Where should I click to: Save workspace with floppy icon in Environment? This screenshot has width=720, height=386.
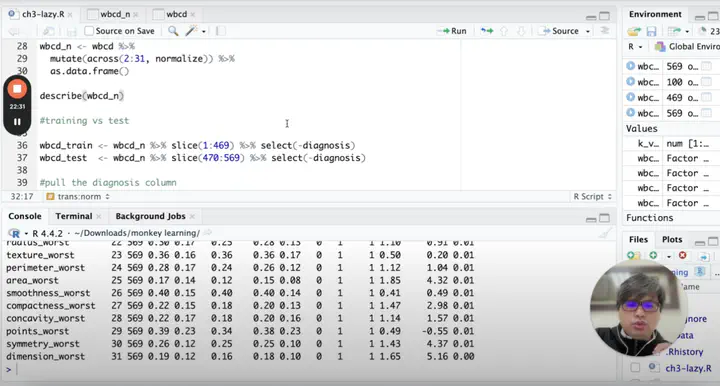click(651, 31)
